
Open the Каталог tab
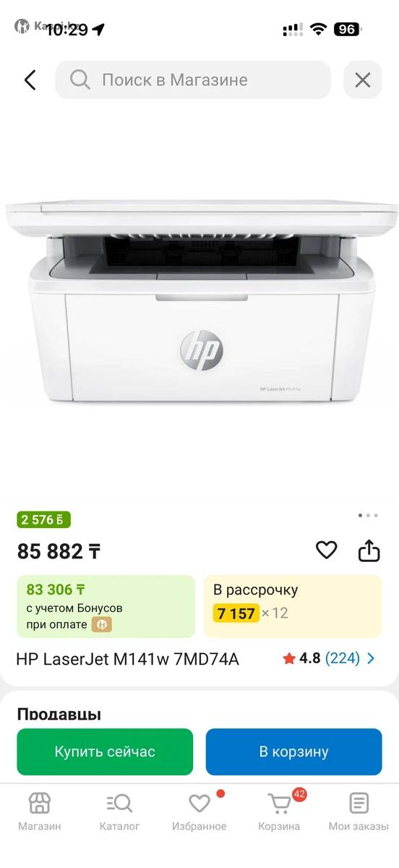coord(119,811)
